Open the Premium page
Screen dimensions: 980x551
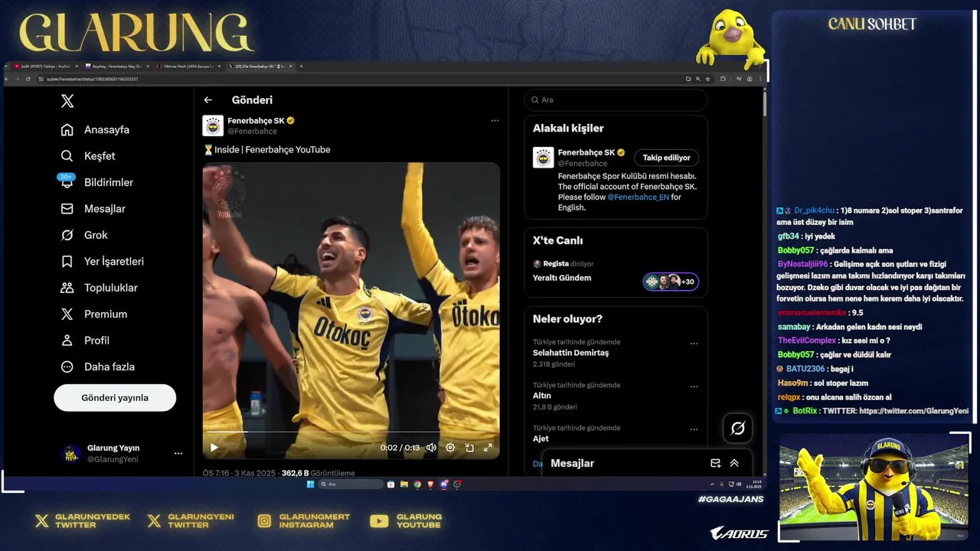pos(94,314)
